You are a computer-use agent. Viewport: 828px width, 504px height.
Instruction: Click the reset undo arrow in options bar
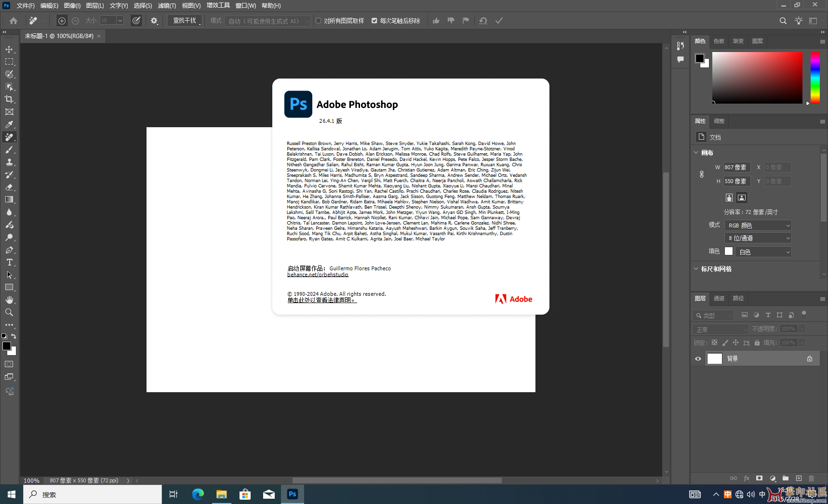click(483, 21)
